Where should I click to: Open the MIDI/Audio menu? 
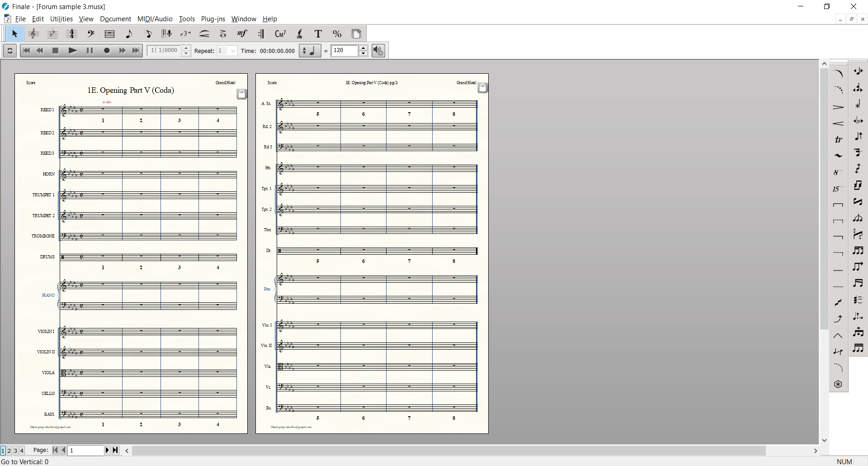pyautogui.click(x=155, y=19)
